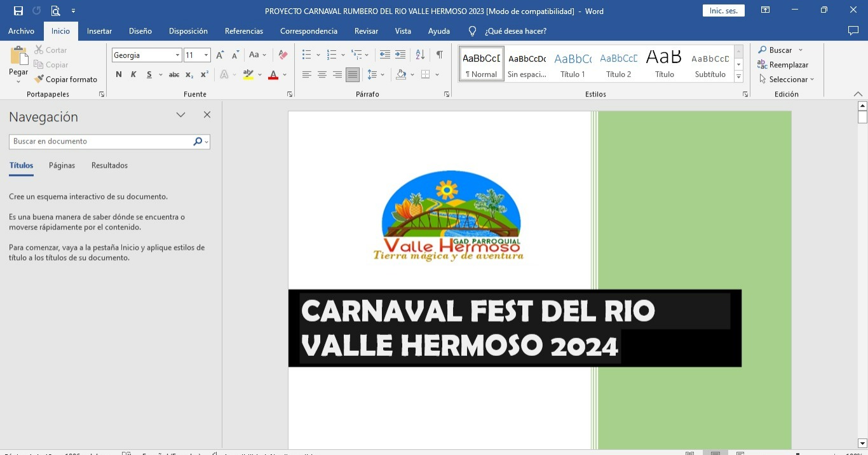Open the Insertar ribbon tab
Viewport: 868px width, 455px height.
(99, 31)
